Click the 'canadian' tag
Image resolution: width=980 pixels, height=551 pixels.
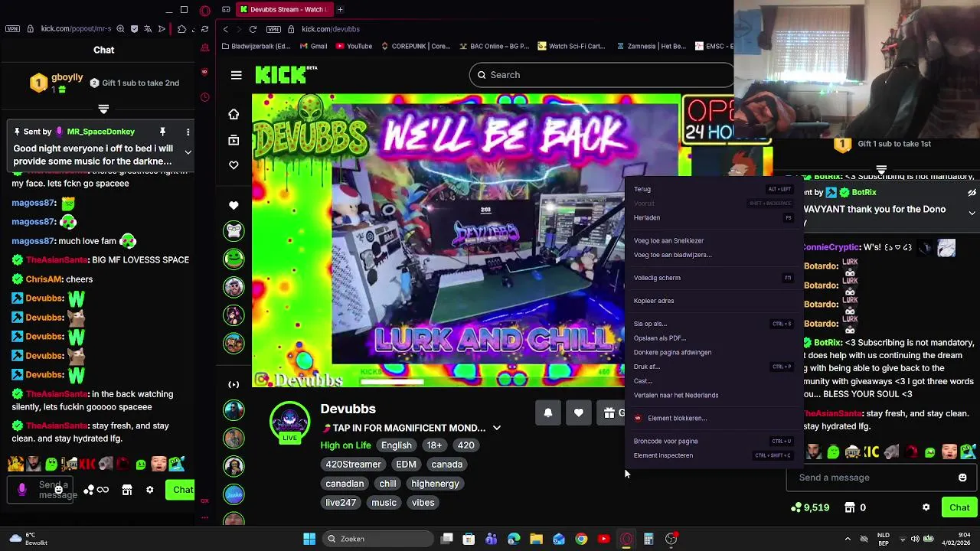click(x=345, y=484)
